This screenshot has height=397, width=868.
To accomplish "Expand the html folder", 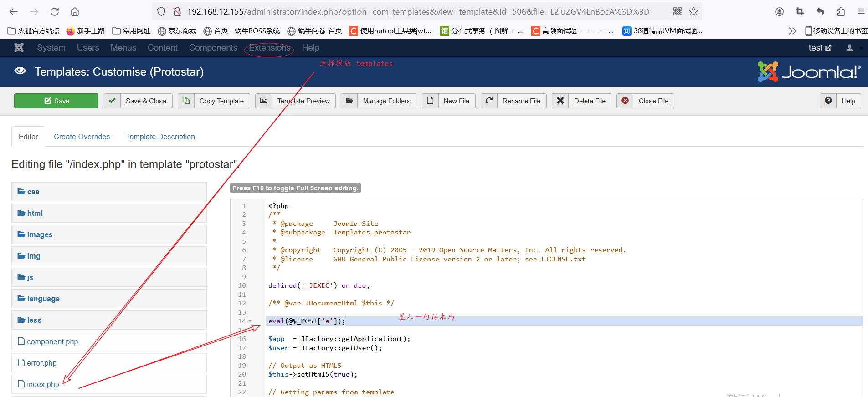I will (109, 213).
